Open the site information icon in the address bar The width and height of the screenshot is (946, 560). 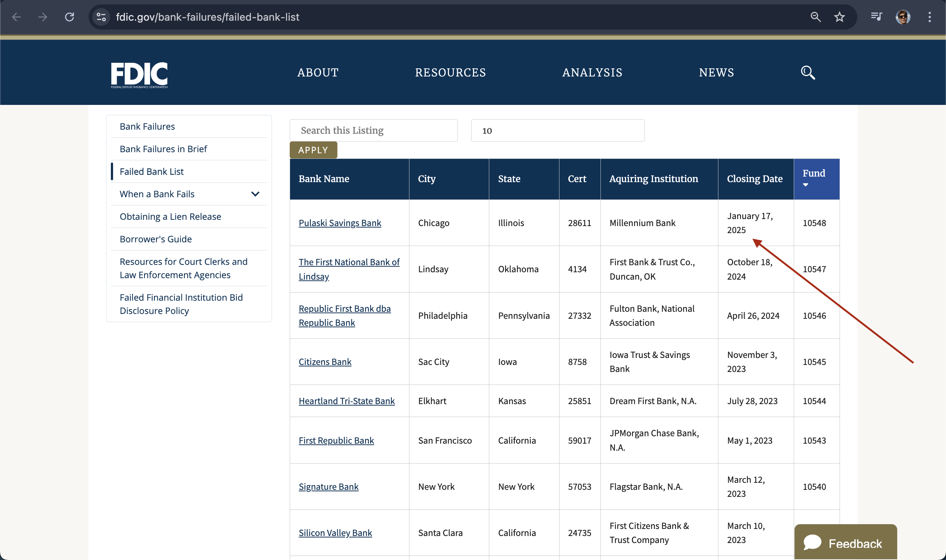pos(101,17)
